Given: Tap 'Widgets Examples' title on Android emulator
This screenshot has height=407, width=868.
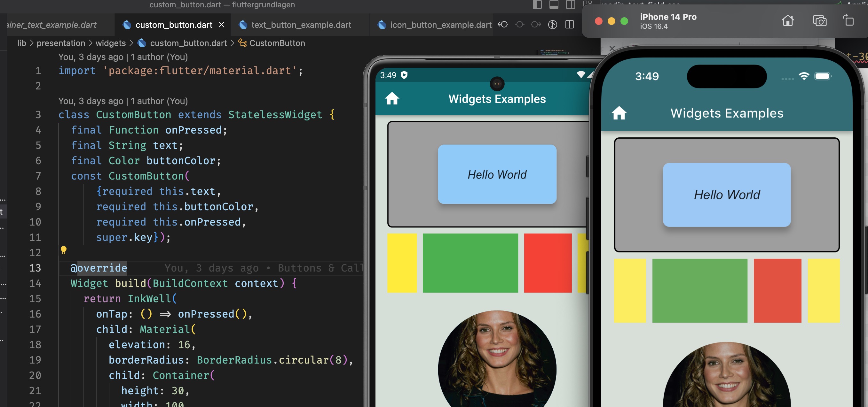Looking at the screenshot, I should click(x=497, y=99).
